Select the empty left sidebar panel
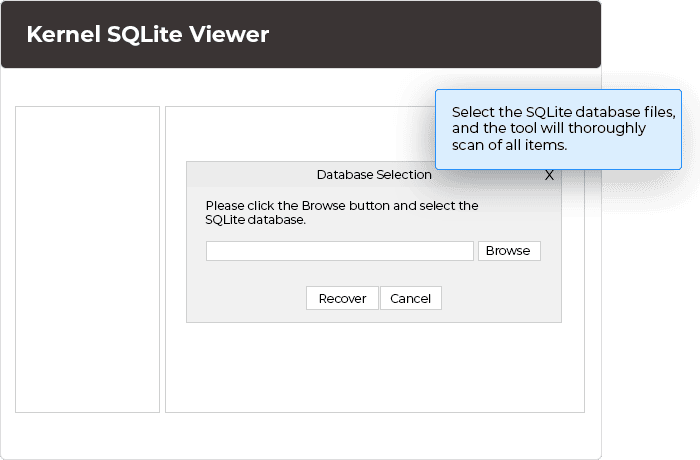700x460 pixels. [88, 259]
